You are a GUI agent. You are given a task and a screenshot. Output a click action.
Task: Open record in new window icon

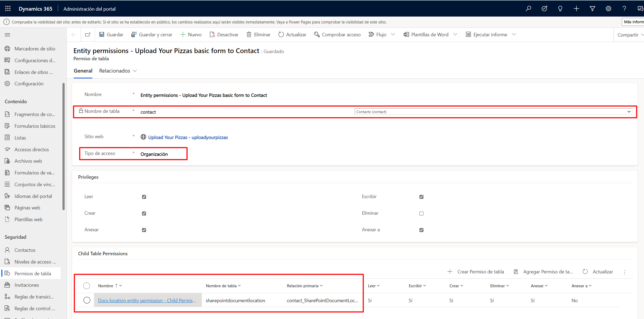tap(88, 35)
